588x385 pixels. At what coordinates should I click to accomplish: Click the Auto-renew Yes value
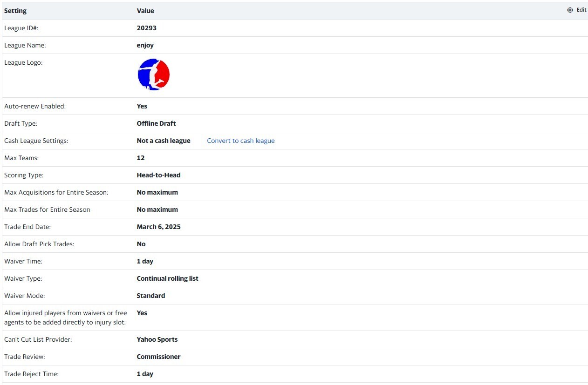142,106
